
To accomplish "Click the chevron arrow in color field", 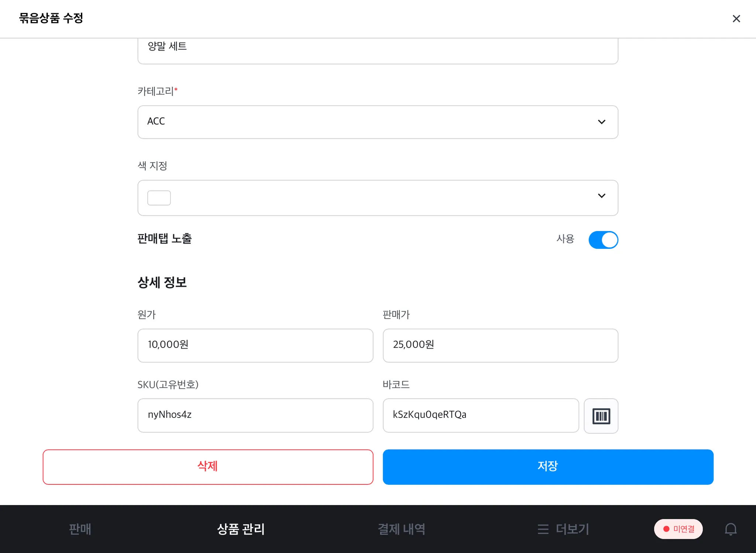I will click(601, 196).
